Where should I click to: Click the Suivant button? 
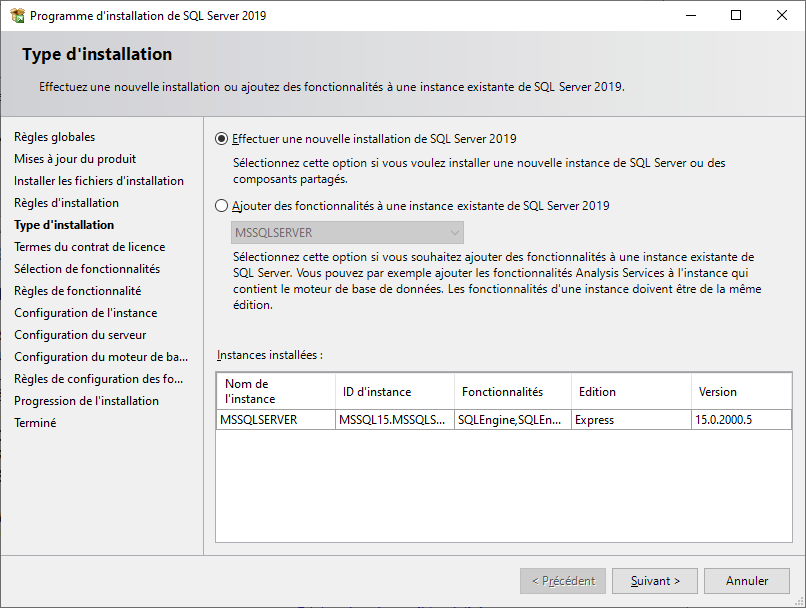[655, 581]
